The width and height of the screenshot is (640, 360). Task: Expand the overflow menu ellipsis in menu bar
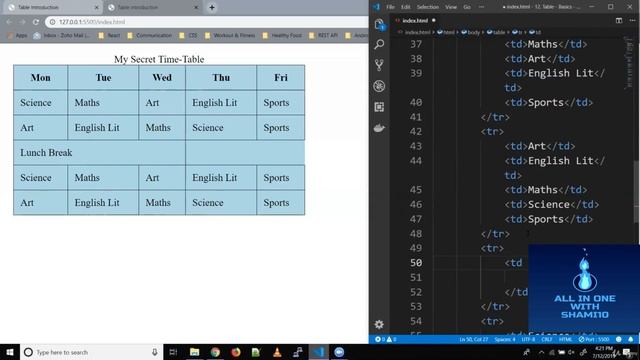click(481, 7)
